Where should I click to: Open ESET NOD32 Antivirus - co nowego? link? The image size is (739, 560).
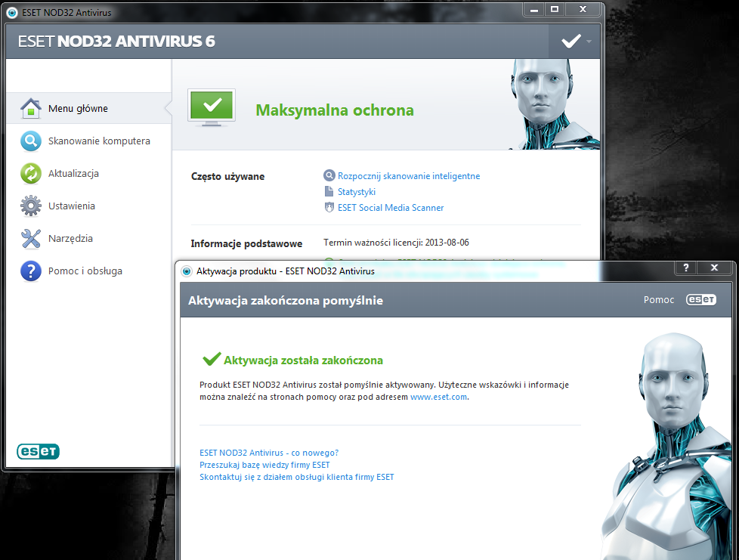pos(269,453)
